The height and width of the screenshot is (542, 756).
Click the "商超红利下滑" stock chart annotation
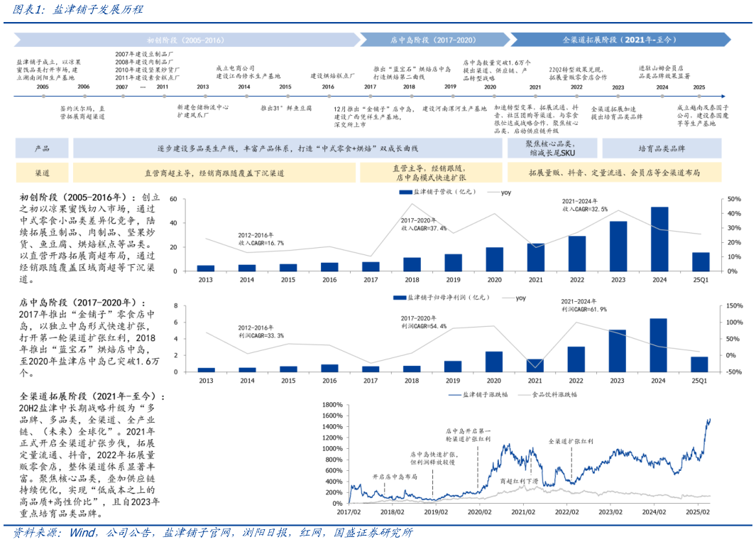tap(519, 481)
